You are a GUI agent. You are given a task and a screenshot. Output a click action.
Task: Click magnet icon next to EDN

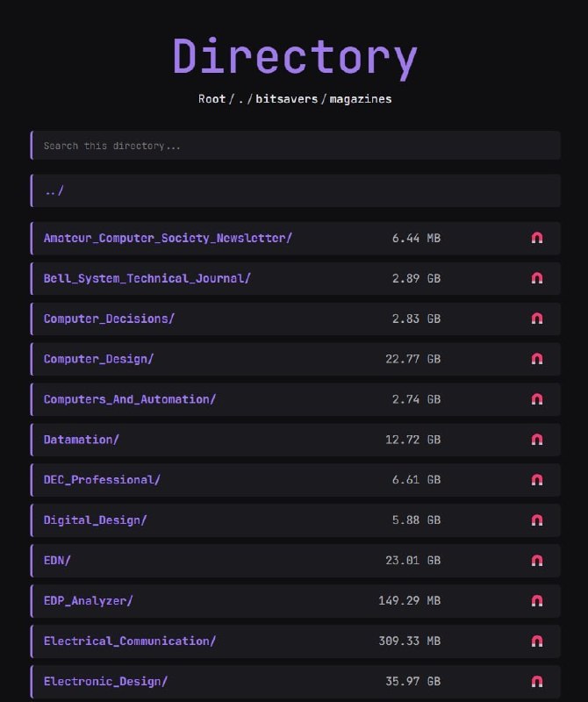click(x=537, y=560)
